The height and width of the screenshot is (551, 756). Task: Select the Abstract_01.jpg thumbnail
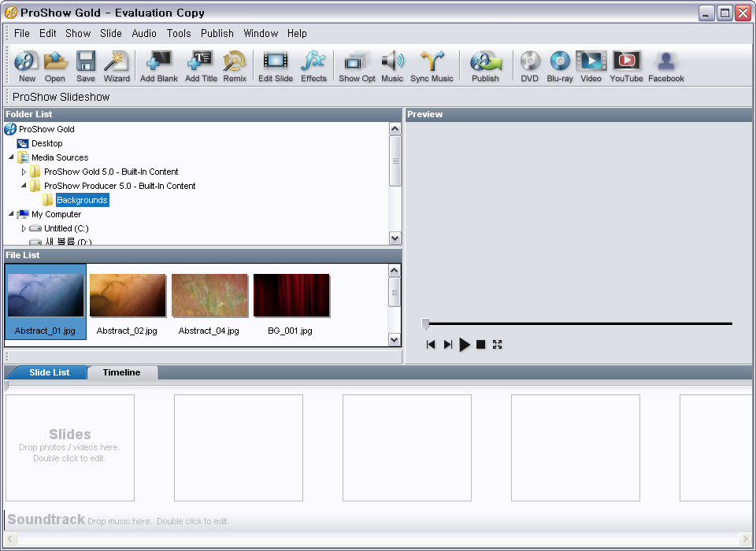click(x=46, y=301)
